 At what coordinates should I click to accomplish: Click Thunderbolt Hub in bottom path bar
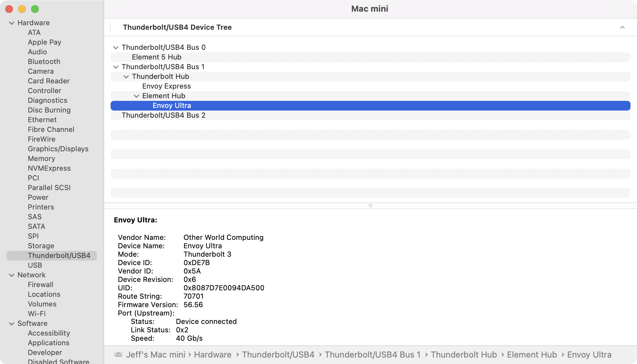coord(463,355)
